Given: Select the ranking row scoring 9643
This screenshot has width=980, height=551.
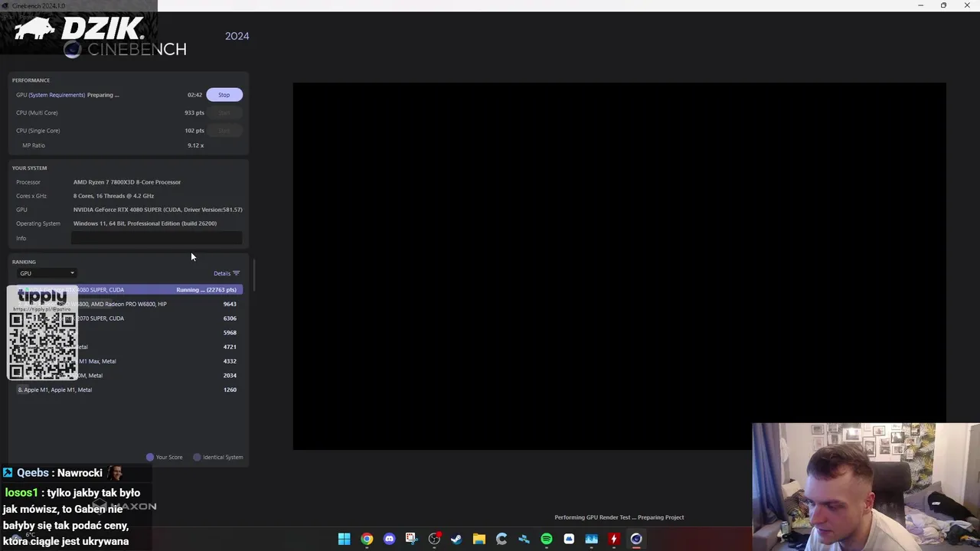Looking at the screenshot, I should click(128, 304).
